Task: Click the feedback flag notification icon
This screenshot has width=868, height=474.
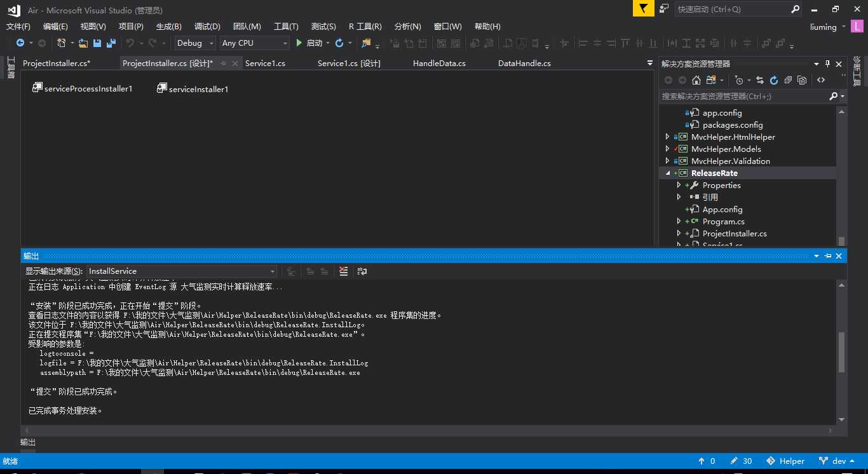Action: pos(644,9)
